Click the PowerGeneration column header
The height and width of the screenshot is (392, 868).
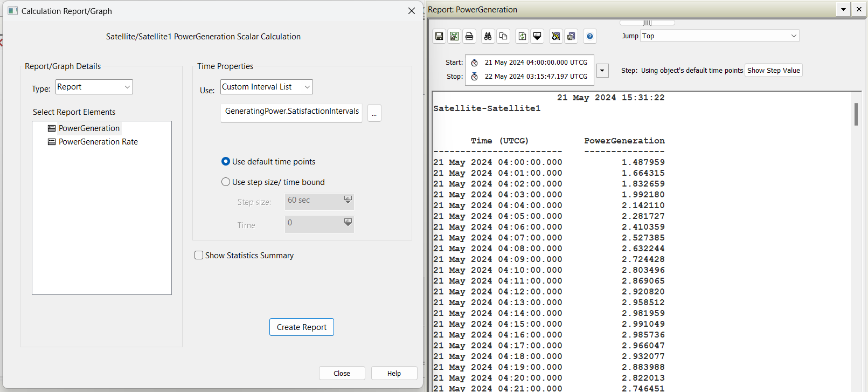(x=624, y=141)
